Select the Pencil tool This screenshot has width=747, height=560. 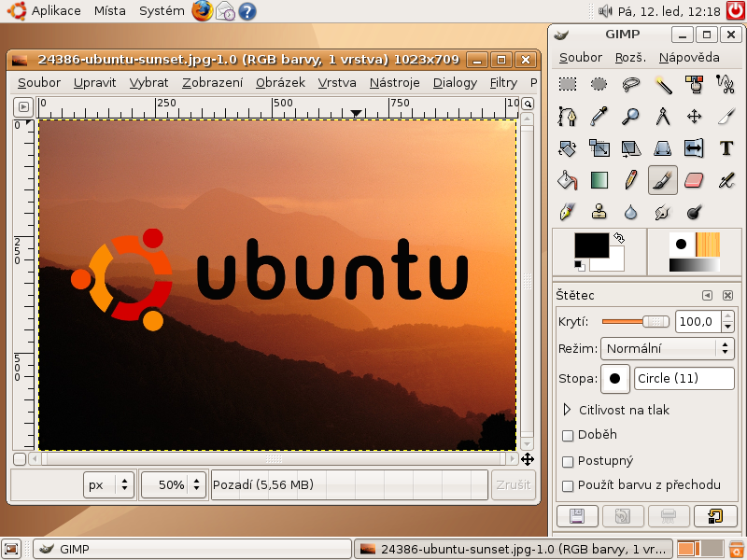631,180
